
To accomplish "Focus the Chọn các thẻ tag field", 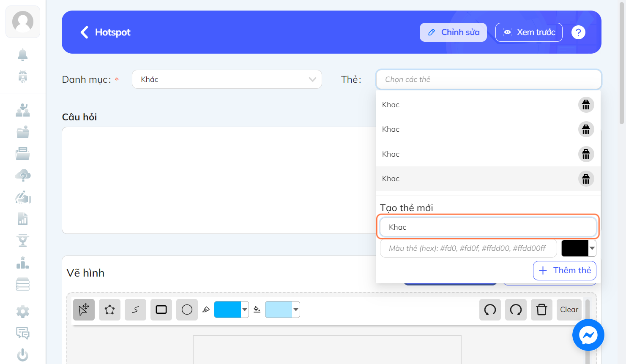I will click(489, 79).
